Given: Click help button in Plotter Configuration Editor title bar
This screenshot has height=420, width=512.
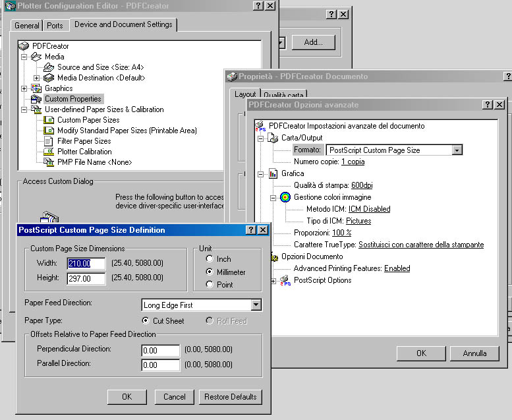Looking at the screenshot, I should tap(258, 5).
